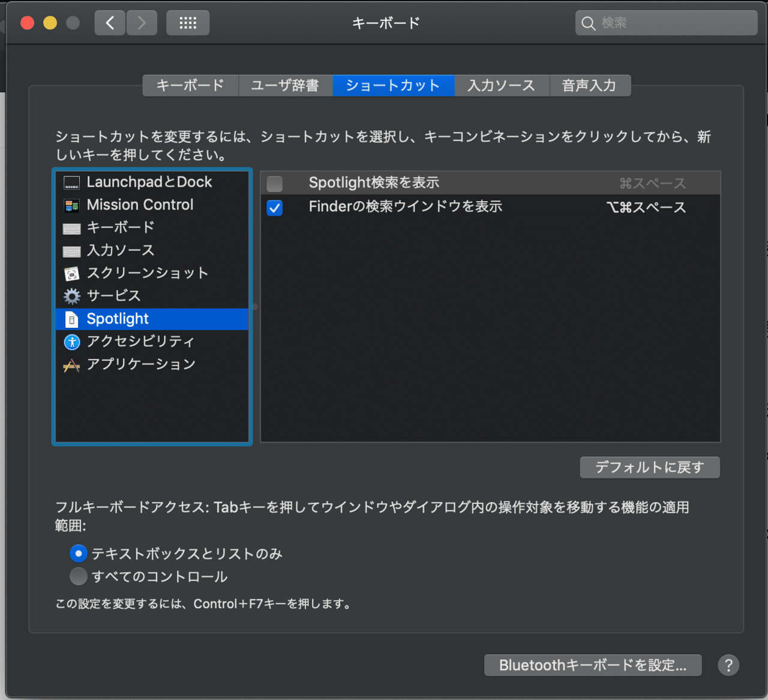Disable Finderの検索ウインドウを表示 shortcut

[274, 208]
